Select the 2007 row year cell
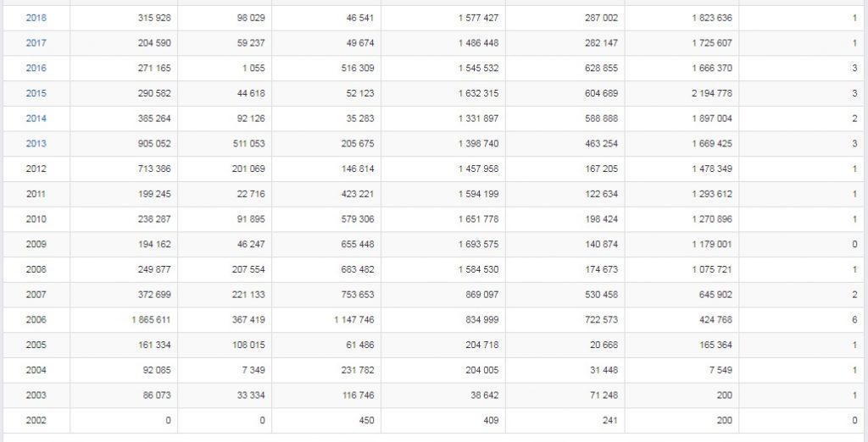Image resolution: width=868 pixels, height=442 pixels. point(36,295)
